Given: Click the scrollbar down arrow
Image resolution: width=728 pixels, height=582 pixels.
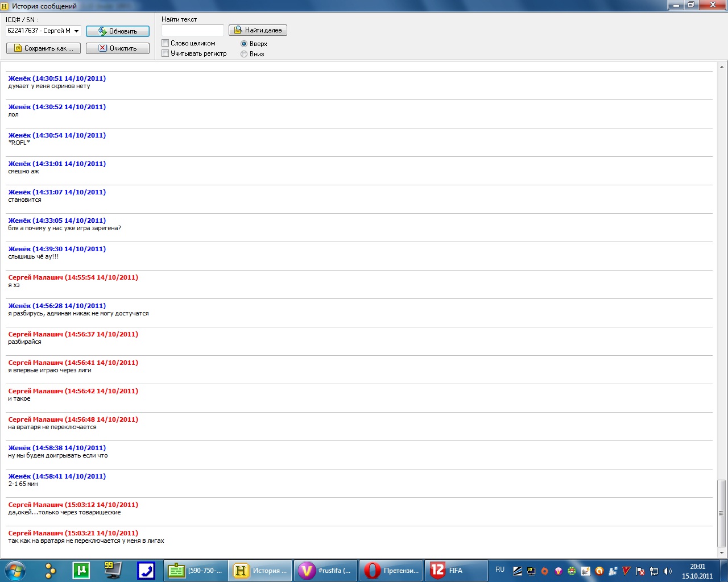Looking at the screenshot, I should point(721,552).
